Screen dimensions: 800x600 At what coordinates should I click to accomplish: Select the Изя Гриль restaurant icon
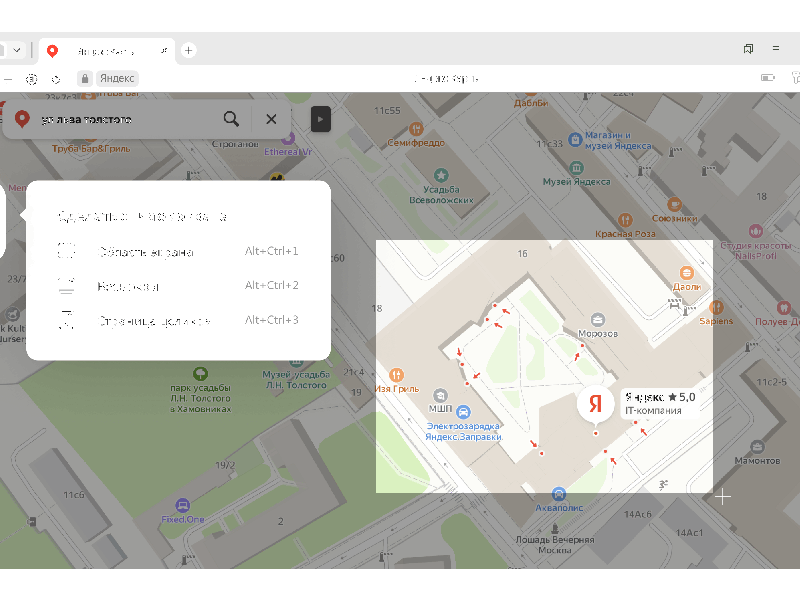396,376
